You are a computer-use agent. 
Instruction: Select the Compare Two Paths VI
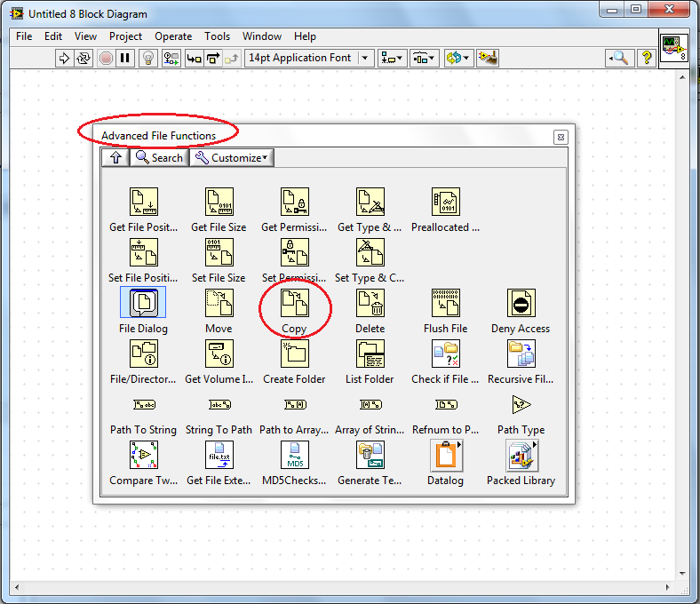143,455
